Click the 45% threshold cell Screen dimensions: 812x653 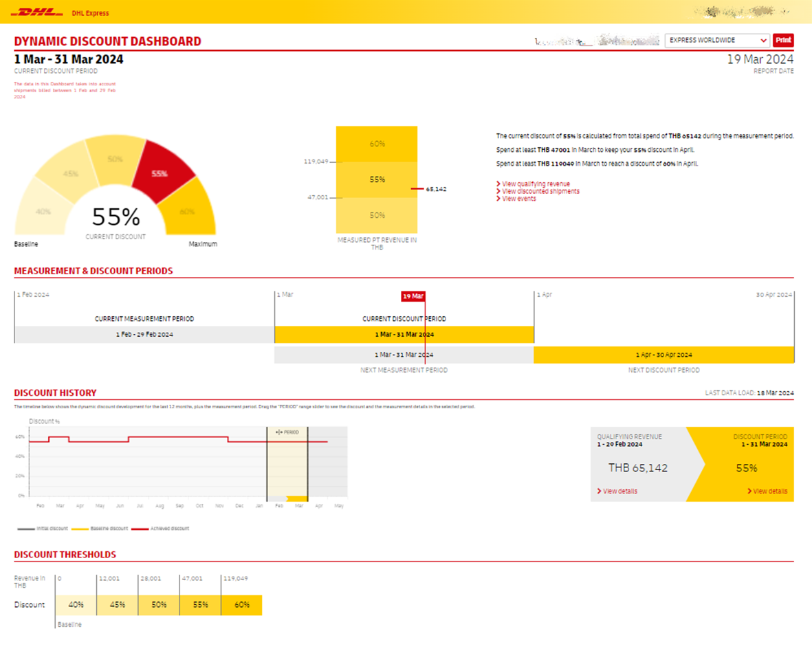pyautogui.click(x=118, y=605)
